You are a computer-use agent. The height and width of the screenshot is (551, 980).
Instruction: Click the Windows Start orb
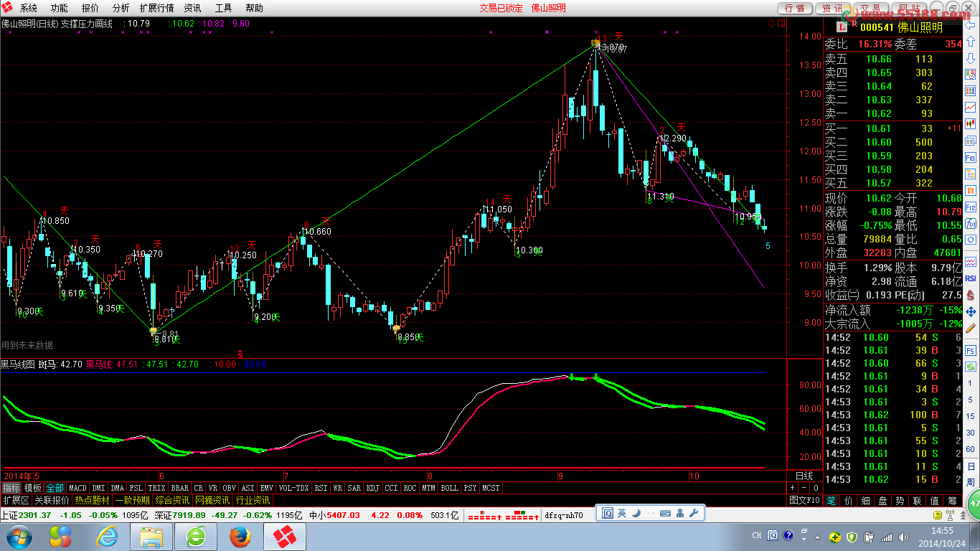18,537
